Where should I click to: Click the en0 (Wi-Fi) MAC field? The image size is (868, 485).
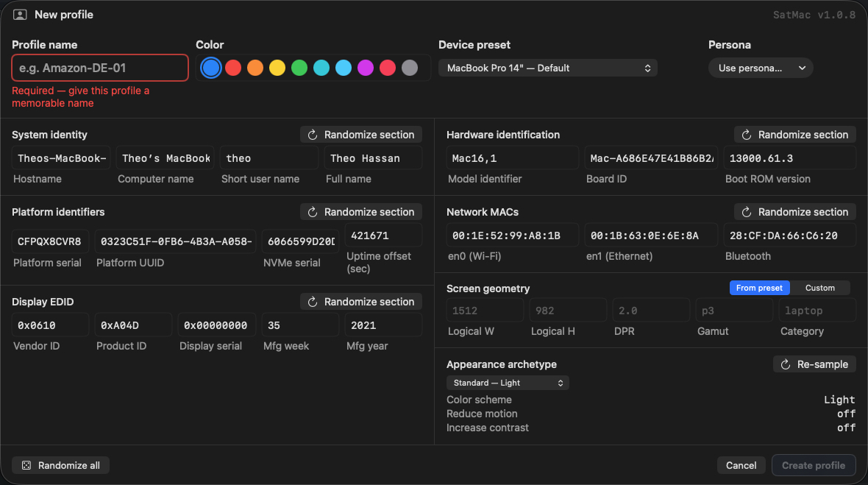click(x=513, y=236)
